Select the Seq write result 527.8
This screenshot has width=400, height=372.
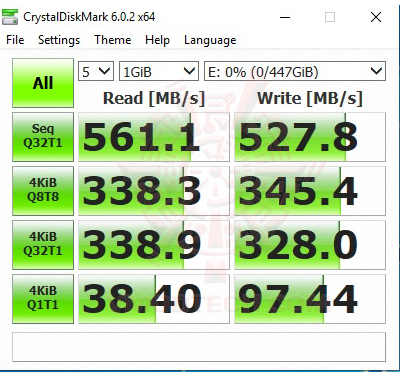coord(310,137)
